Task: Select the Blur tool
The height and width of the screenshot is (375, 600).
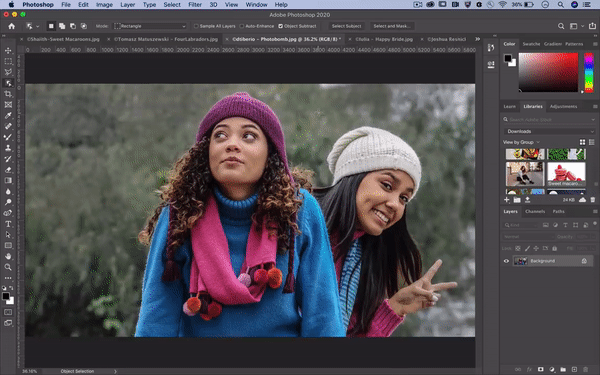Action: click(8, 191)
